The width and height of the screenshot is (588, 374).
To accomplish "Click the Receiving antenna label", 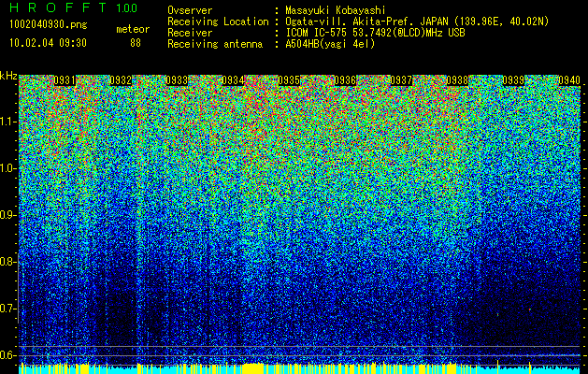I will (215, 44).
